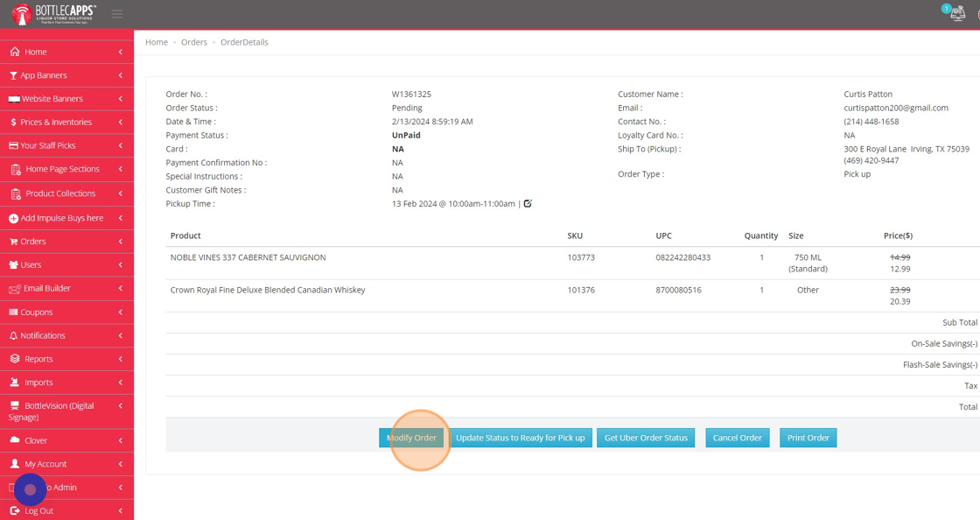This screenshot has width=980, height=520.
Task: Click the Cancel Order button
Action: pos(738,438)
